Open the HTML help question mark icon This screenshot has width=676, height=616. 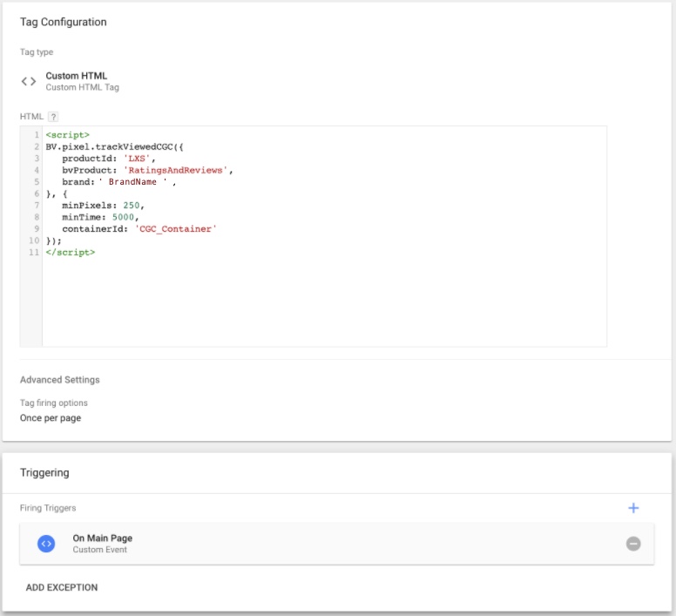click(x=53, y=117)
